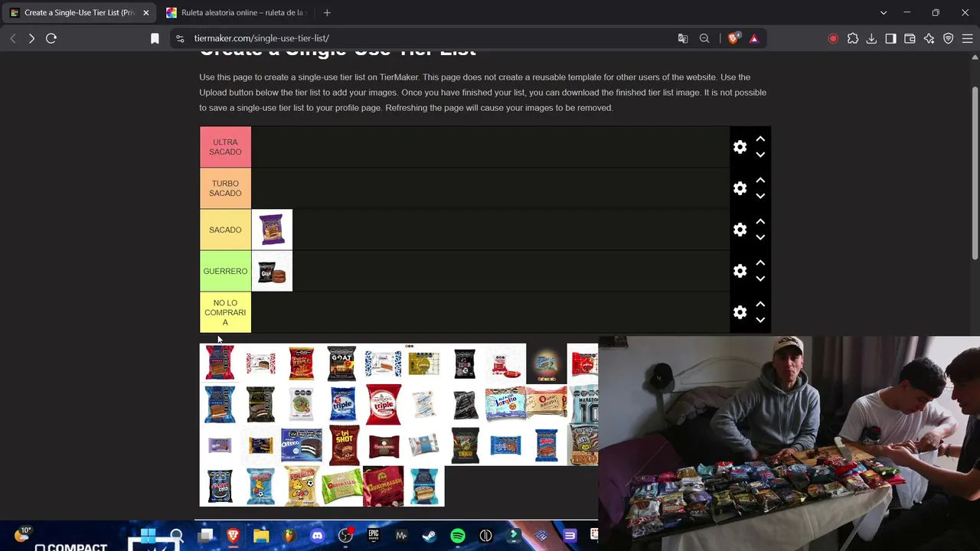Toggle the browser sidebar panel
Viewport: 980px width, 551px height.
click(890, 38)
